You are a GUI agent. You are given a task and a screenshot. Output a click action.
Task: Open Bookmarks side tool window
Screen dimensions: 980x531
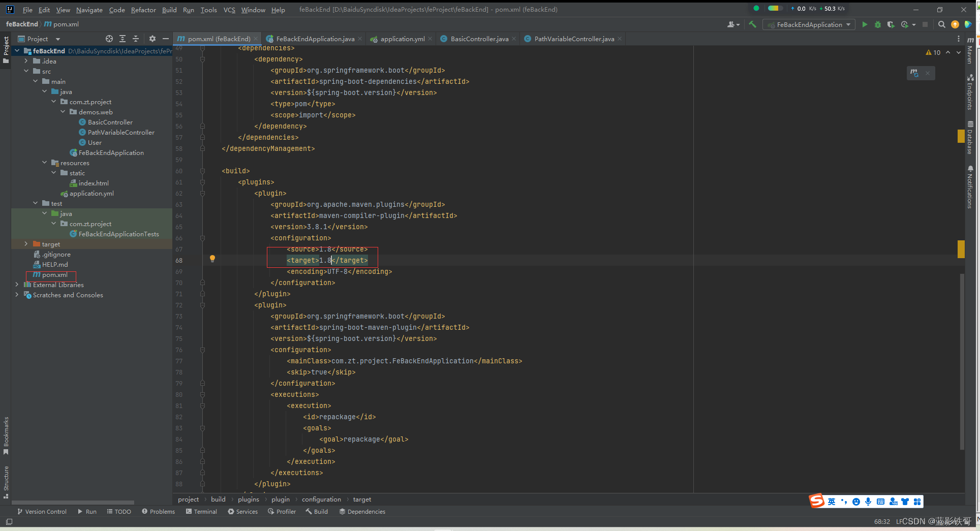pyautogui.click(x=6, y=435)
